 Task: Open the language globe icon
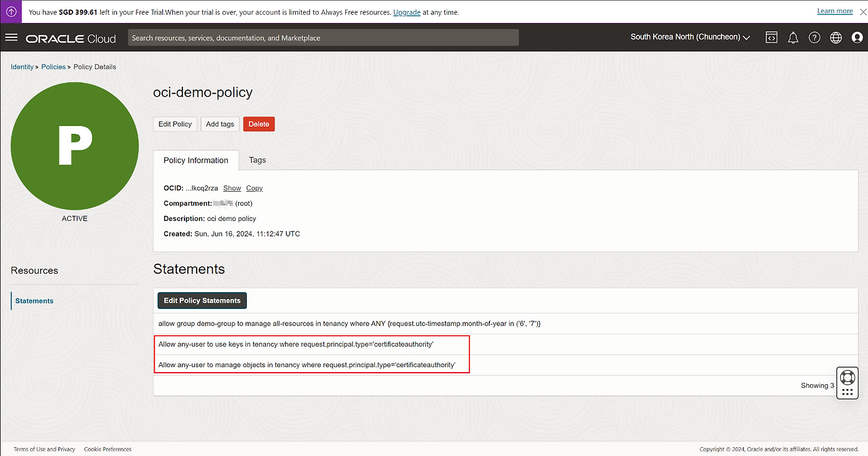click(x=835, y=38)
